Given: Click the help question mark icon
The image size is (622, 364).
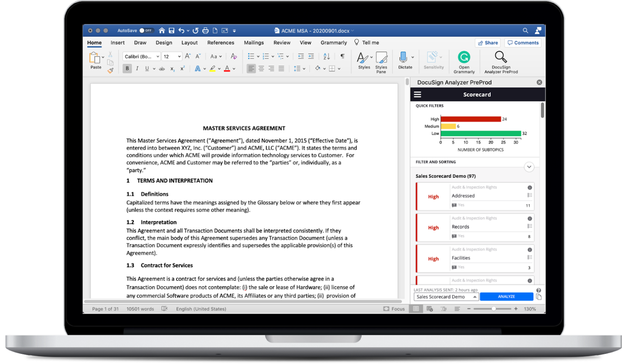Looking at the screenshot, I should [538, 290].
